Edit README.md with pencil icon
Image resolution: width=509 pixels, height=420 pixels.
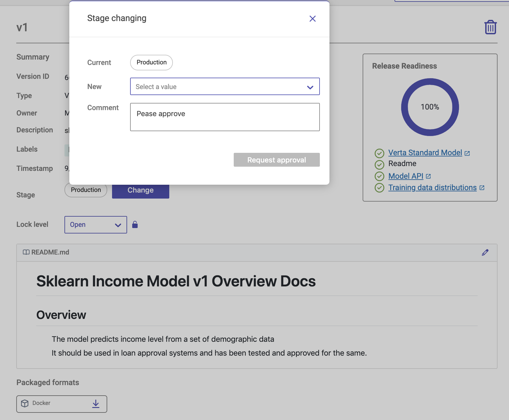pyautogui.click(x=485, y=252)
